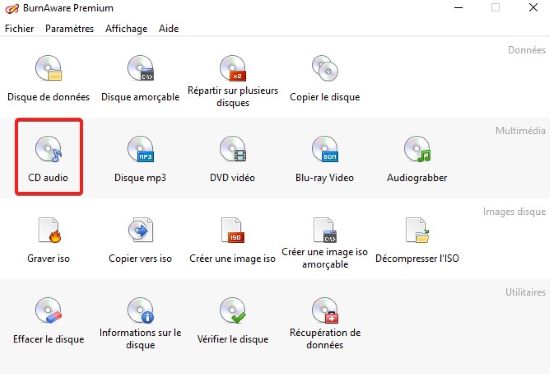Select Répartir sur plusieurs disques
This screenshot has width=550, height=374.
click(233, 81)
